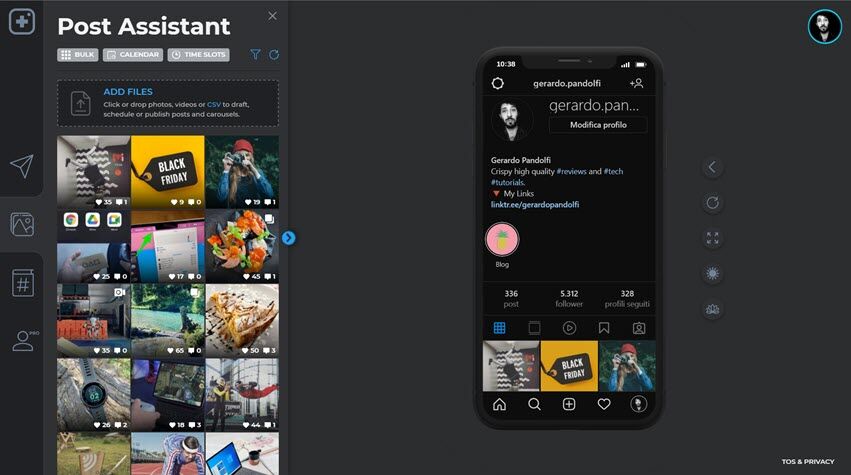Open the Blog story highlight
851x475 pixels.
point(502,239)
